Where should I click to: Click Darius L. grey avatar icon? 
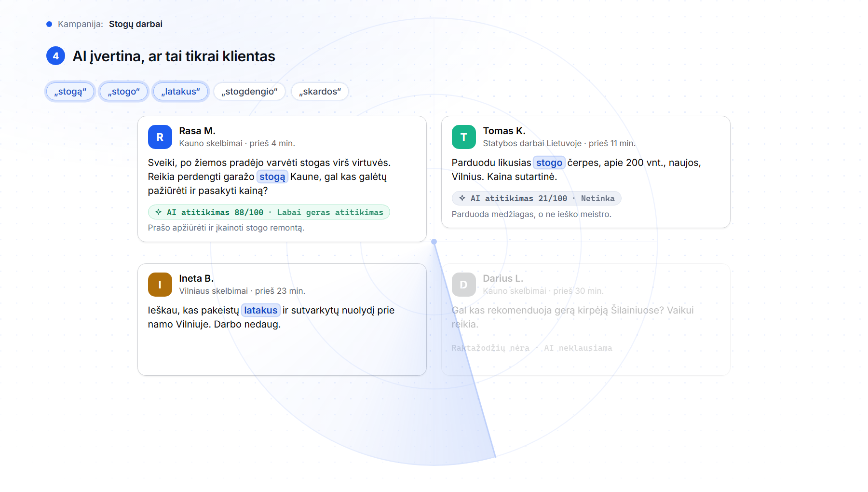pyautogui.click(x=464, y=285)
